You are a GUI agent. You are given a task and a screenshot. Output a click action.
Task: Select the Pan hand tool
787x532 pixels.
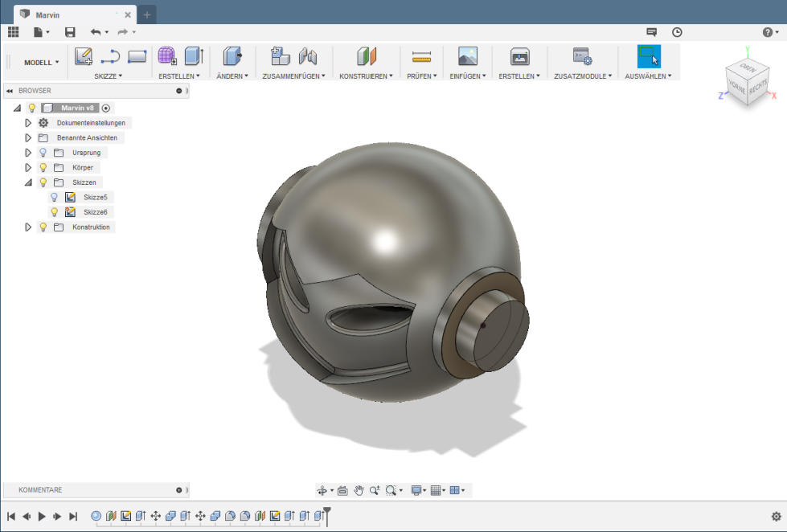tap(359, 490)
